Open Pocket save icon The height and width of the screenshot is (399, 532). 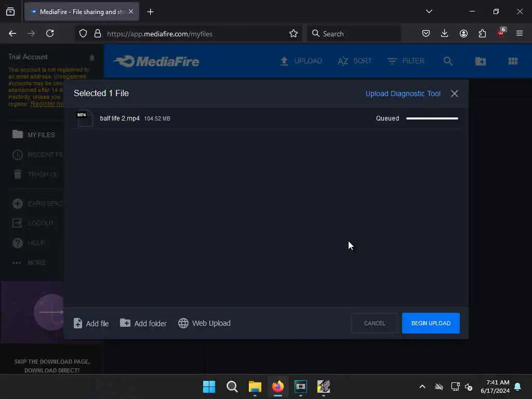tap(426, 34)
